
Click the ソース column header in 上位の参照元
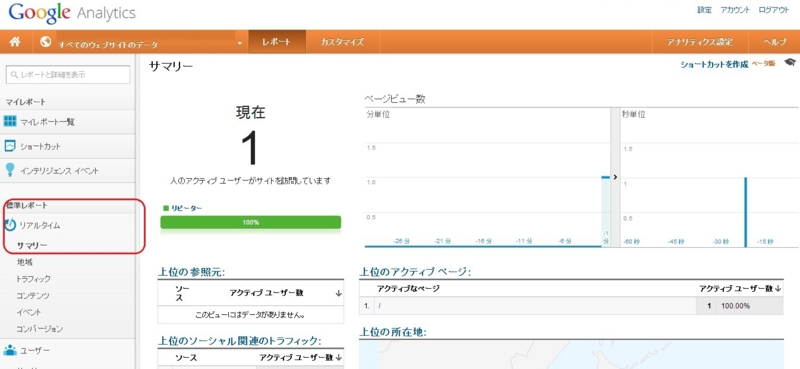(x=182, y=293)
